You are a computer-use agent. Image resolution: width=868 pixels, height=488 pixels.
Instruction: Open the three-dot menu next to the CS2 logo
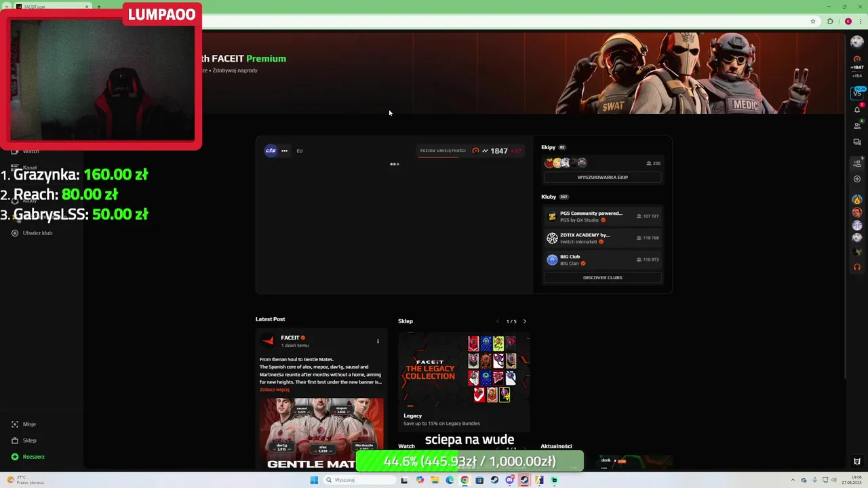[x=284, y=151]
